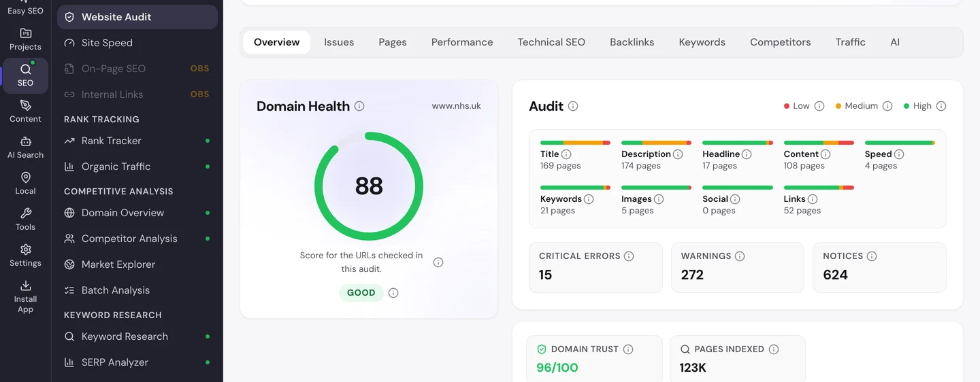The image size is (980, 382).
Task: Open Batch Analysis in sidebar
Action: click(x=137, y=290)
